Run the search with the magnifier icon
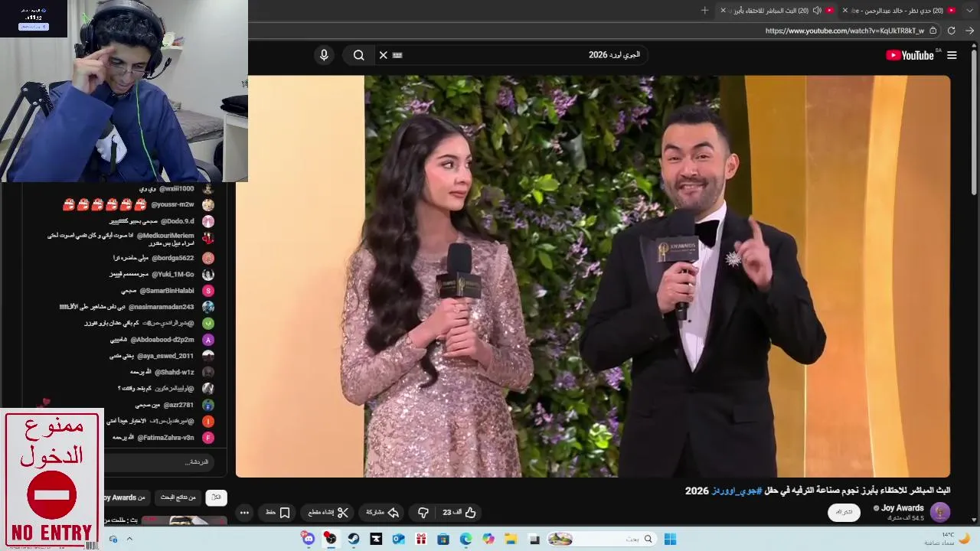The width and height of the screenshot is (980, 551). coord(358,55)
